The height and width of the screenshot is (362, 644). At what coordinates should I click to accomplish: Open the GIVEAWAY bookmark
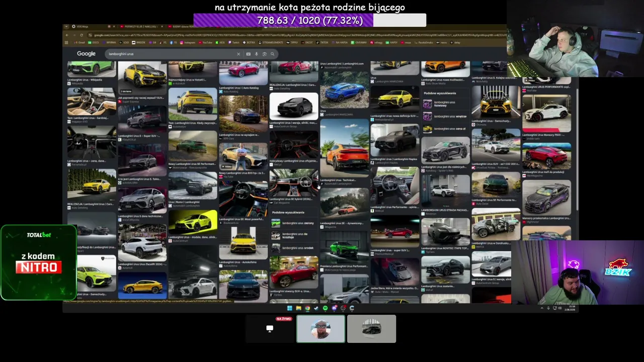[358, 43]
